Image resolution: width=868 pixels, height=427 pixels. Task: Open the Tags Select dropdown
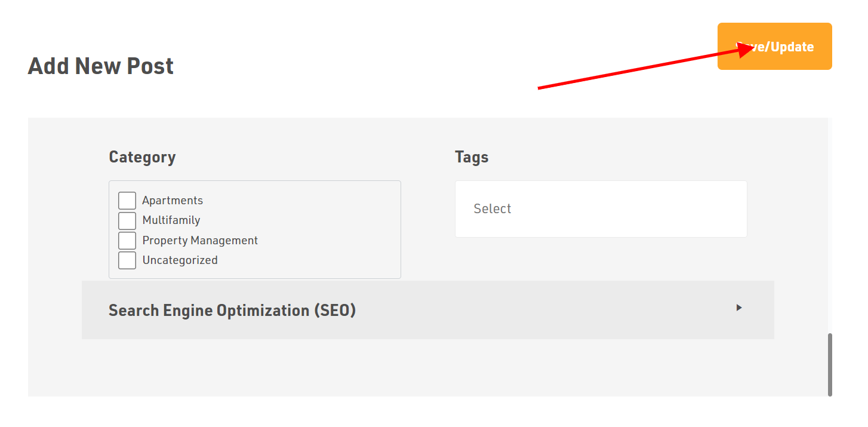(601, 209)
